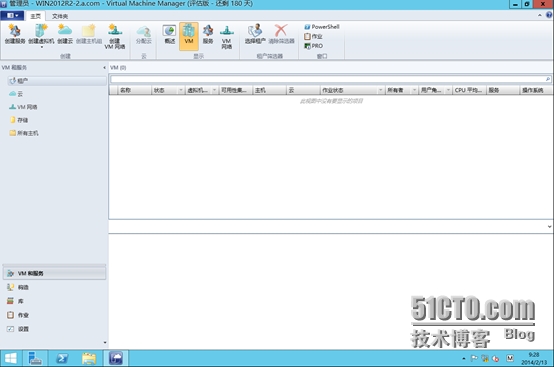The width and height of the screenshot is (554, 367).
Task: Sort by the 云 (Cloud) column header
Action: point(303,90)
